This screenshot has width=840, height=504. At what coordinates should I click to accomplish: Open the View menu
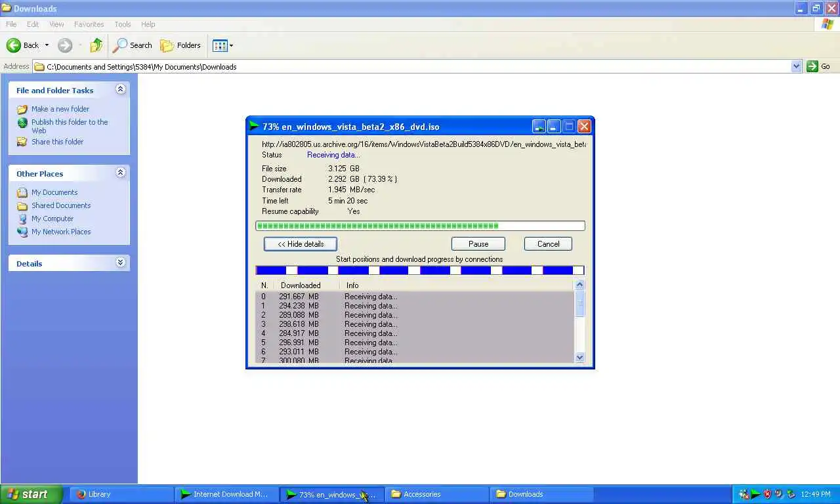tap(56, 24)
